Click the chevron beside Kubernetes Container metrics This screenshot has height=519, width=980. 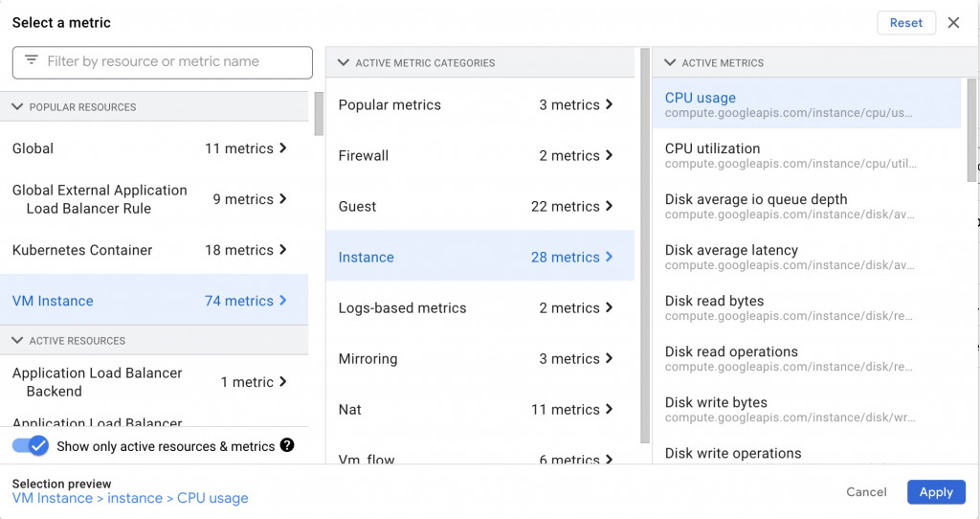pyautogui.click(x=283, y=250)
